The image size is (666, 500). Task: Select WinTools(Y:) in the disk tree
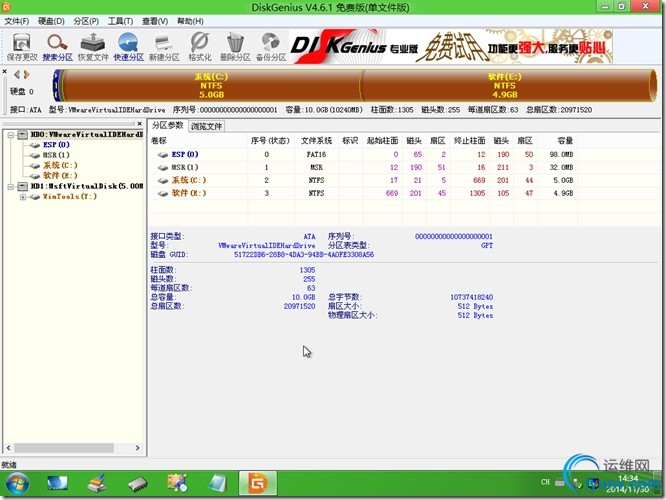click(x=70, y=197)
